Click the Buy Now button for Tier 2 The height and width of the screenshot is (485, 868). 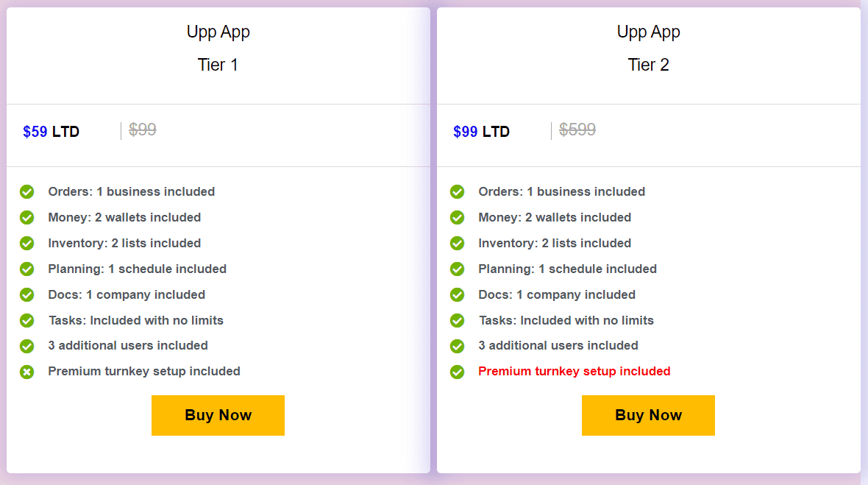(648, 415)
